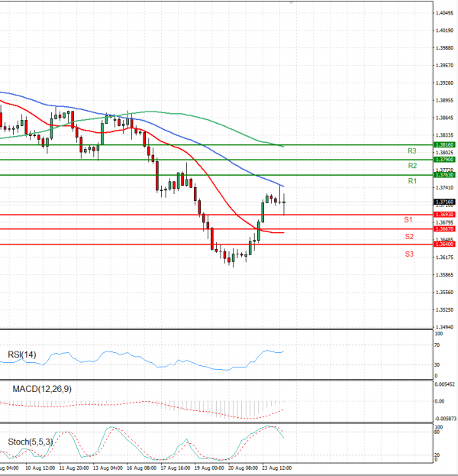Click the 1.39260 price axis value
Screen dimensions: 458x476
pos(444,83)
